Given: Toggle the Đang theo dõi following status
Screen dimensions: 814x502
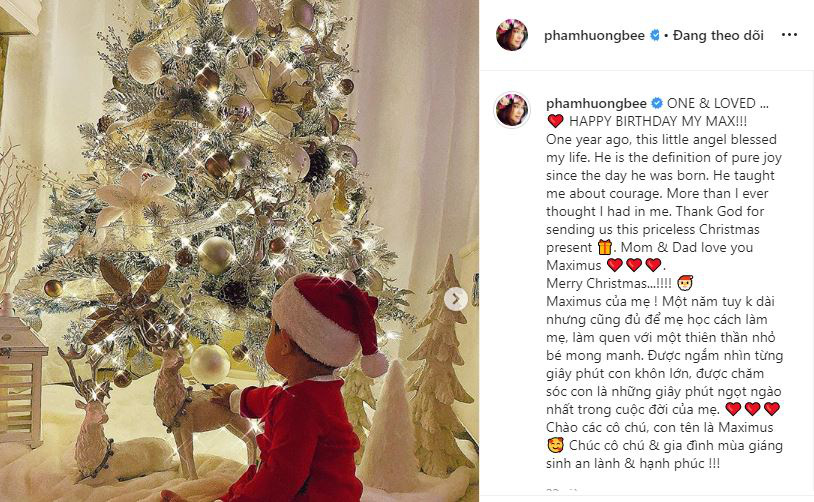Looking at the screenshot, I should [718, 35].
